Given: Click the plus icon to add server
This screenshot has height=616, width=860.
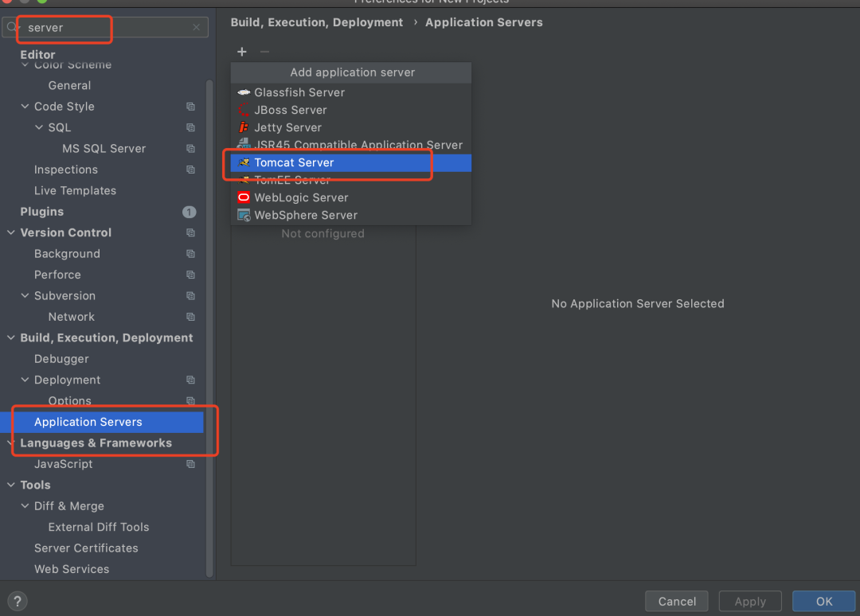Looking at the screenshot, I should pos(242,52).
